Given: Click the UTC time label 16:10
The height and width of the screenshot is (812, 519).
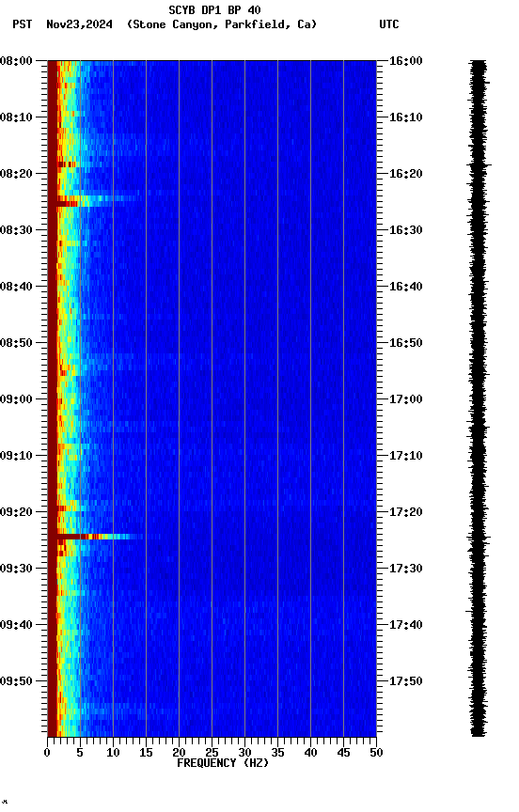Looking at the screenshot, I should point(405,117).
